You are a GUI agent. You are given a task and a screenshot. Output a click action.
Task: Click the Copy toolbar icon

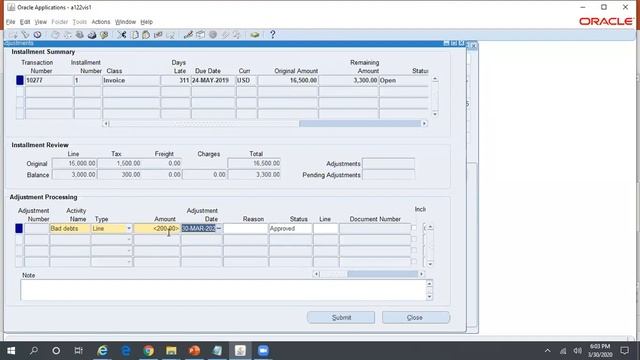tap(134, 35)
